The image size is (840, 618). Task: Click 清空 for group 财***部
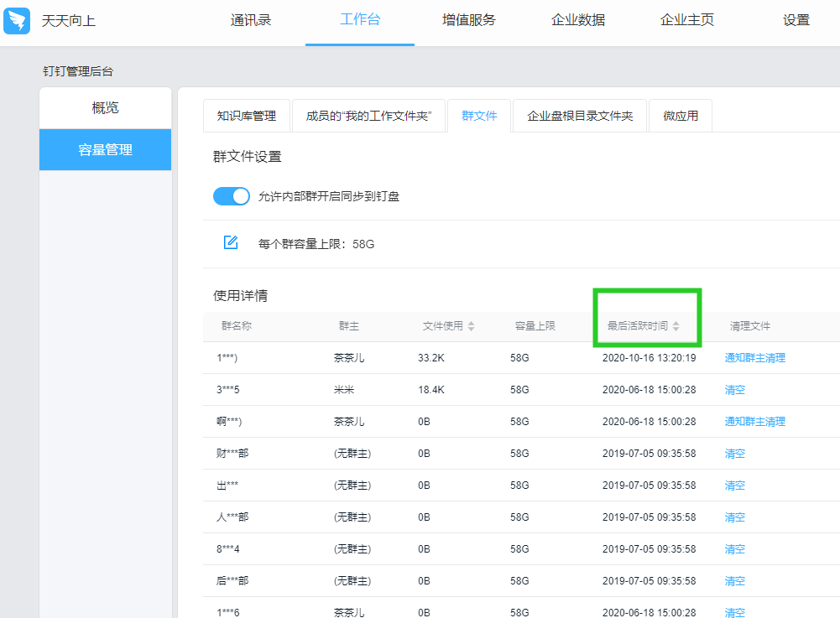tap(734, 454)
